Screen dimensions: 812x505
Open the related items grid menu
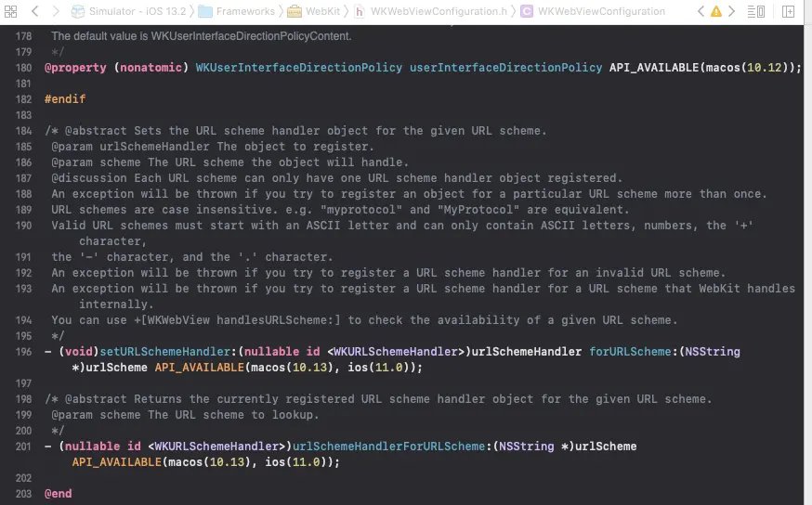pos(10,11)
